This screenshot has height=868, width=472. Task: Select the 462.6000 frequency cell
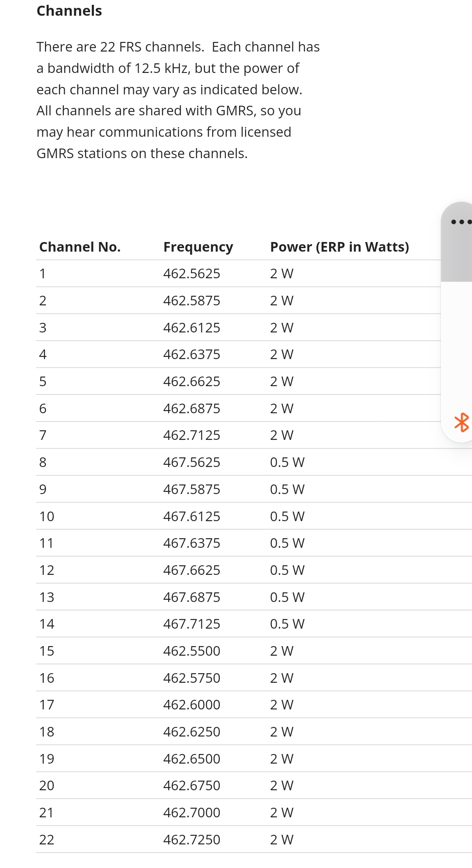(191, 705)
